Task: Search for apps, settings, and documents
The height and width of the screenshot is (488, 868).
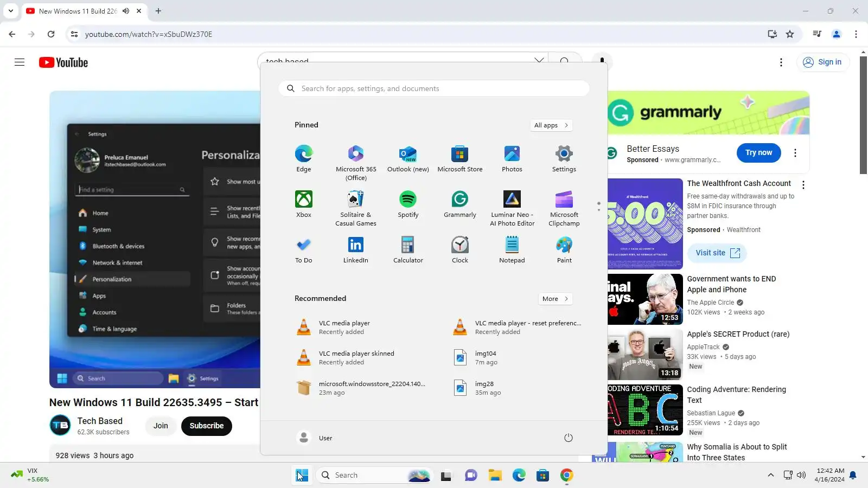Action: click(x=434, y=88)
